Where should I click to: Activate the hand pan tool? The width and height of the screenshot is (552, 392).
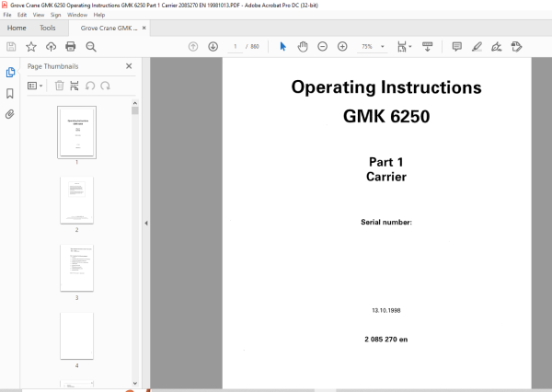(x=303, y=47)
